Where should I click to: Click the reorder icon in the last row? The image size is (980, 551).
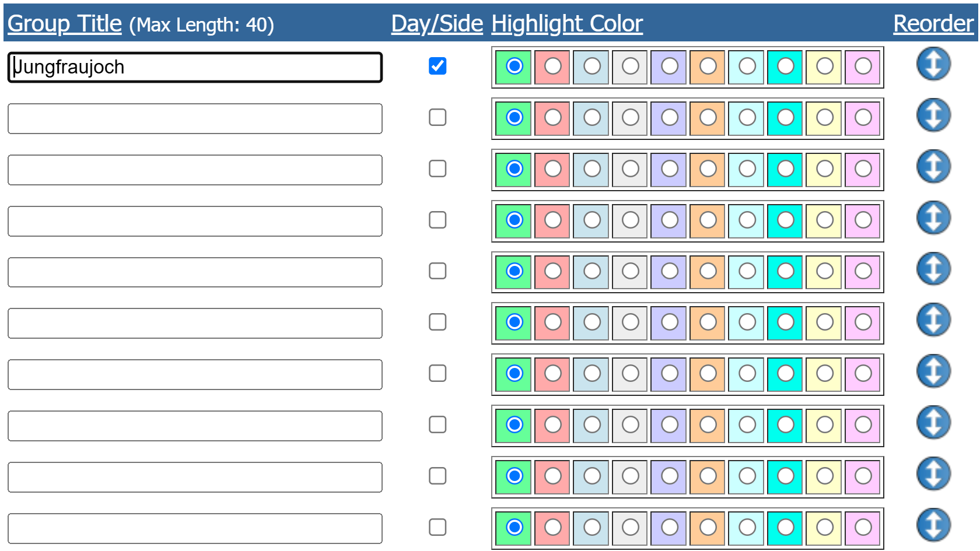(x=933, y=525)
